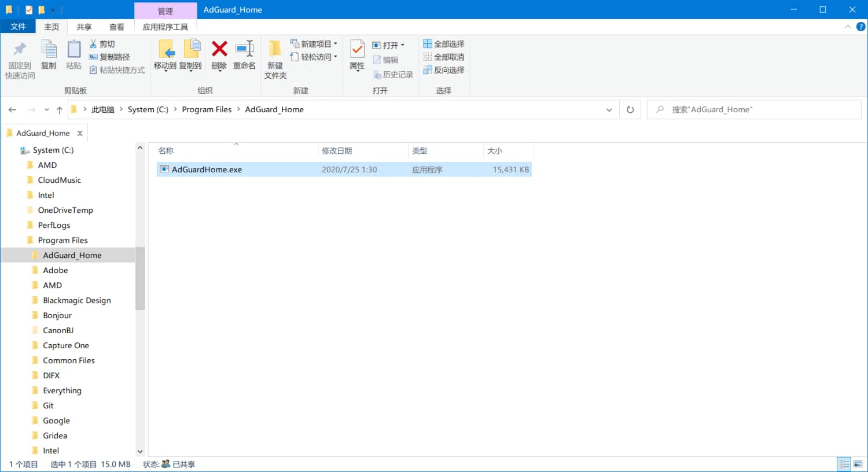Open the File (文件) menu
This screenshot has height=472, width=868.
(x=18, y=27)
